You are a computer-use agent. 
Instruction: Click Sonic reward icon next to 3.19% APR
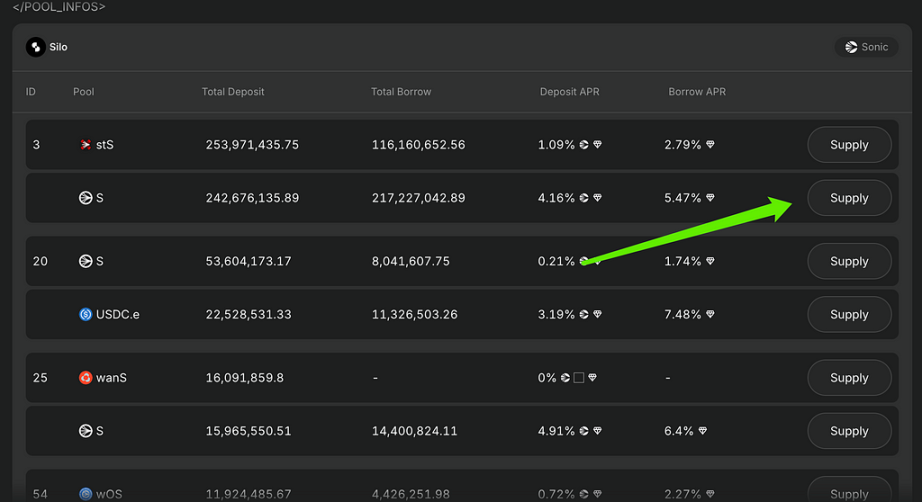point(584,314)
